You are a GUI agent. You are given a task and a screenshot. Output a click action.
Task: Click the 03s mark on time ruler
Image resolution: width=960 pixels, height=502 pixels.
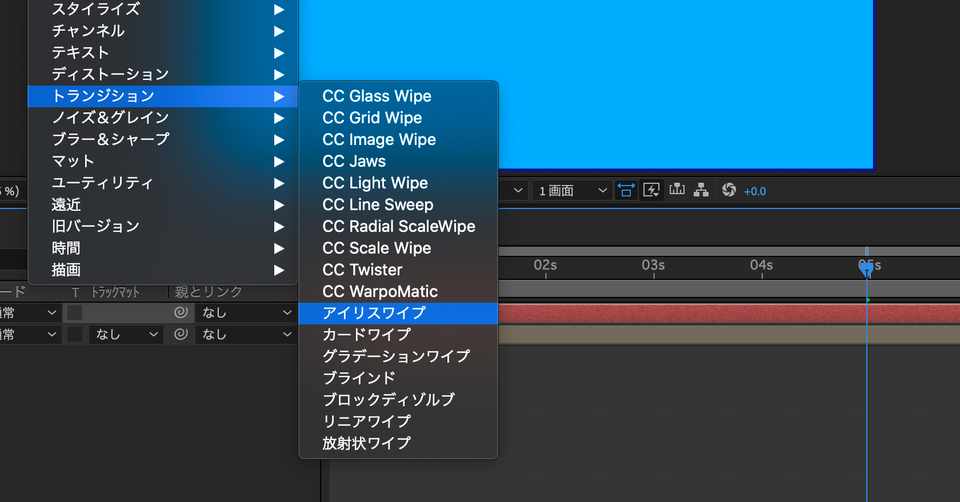pos(653,266)
